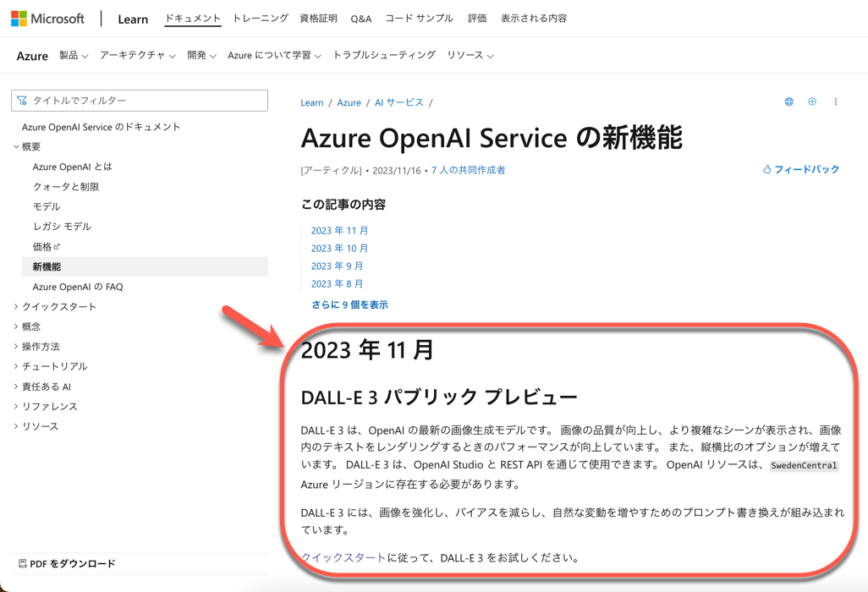Click the Microsoft logo
Image resolution: width=868 pixels, height=592 pixels.
pyautogui.click(x=48, y=18)
